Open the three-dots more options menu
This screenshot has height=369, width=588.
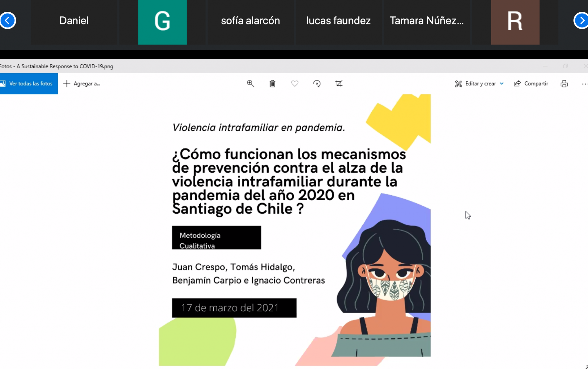pos(585,84)
